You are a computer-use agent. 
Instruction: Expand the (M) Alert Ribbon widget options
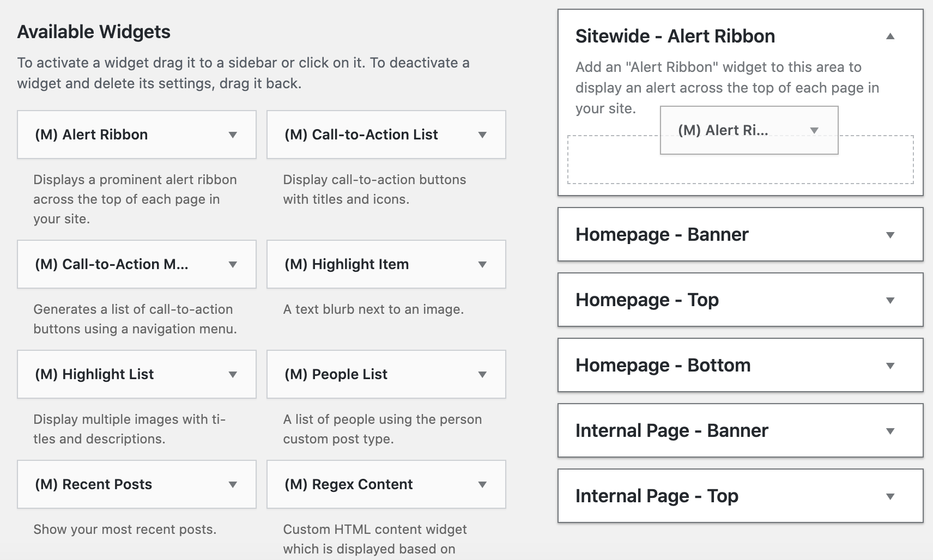point(233,135)
